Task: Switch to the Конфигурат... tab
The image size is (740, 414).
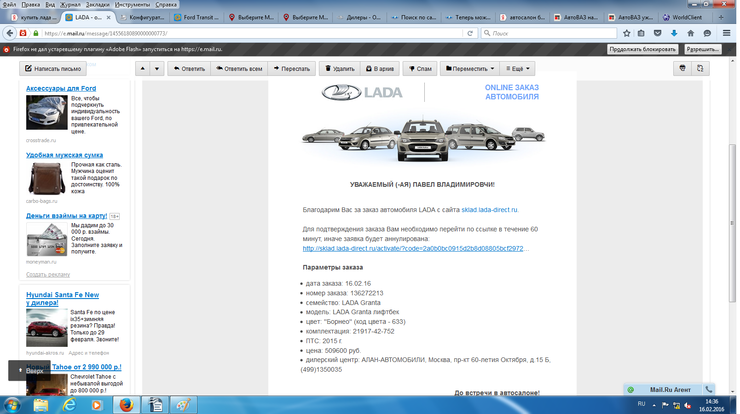Action: click(x=143, y=17)
